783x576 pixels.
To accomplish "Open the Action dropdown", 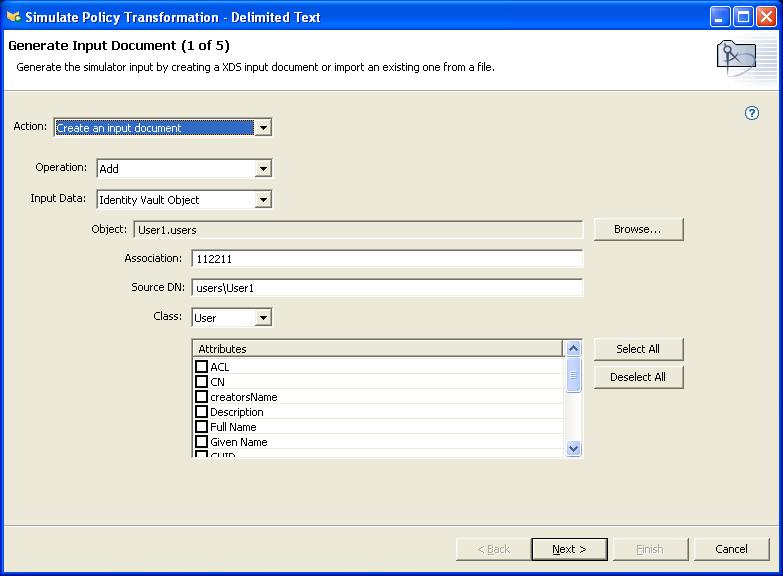I will 262,128.
